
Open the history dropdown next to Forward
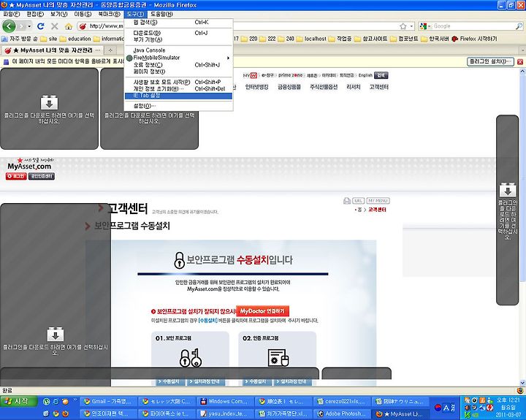(29, 26)
